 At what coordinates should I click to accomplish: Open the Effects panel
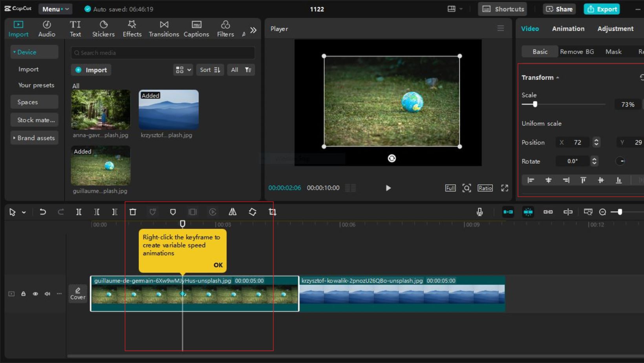coord(132,29)
